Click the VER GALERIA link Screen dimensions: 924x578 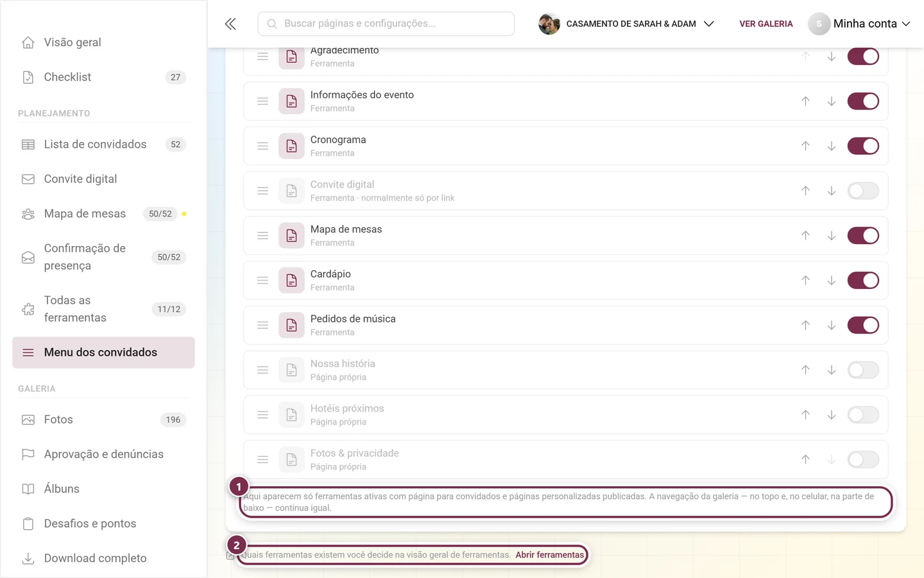point(766,24)
